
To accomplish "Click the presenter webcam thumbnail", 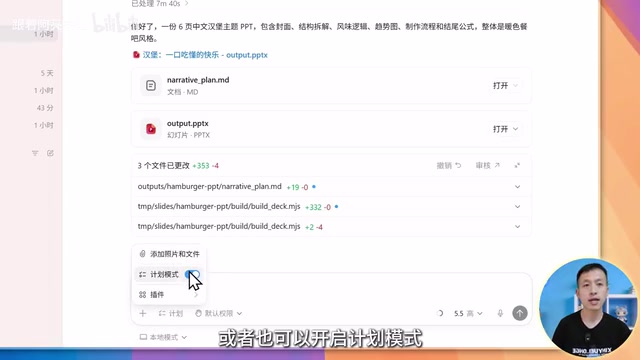I will point(588,308).
